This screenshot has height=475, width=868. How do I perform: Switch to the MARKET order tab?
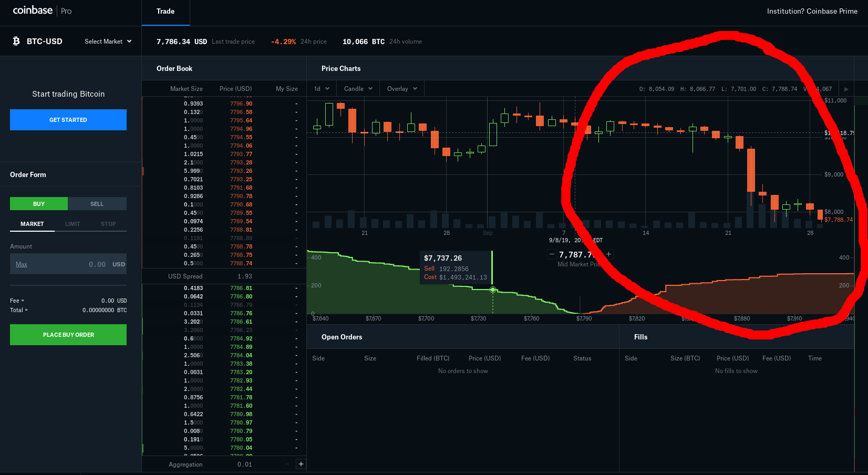pyautogui.click(x=32, y=224)
